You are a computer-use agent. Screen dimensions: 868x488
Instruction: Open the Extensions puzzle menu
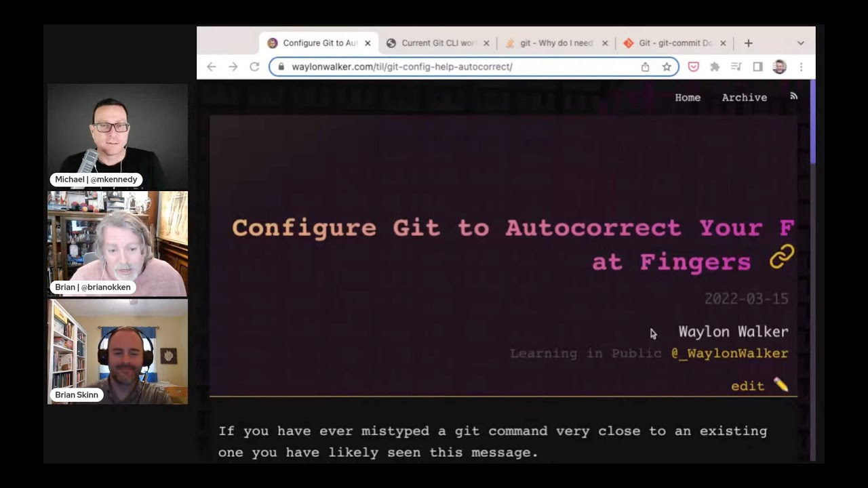[x=715, y=66]
